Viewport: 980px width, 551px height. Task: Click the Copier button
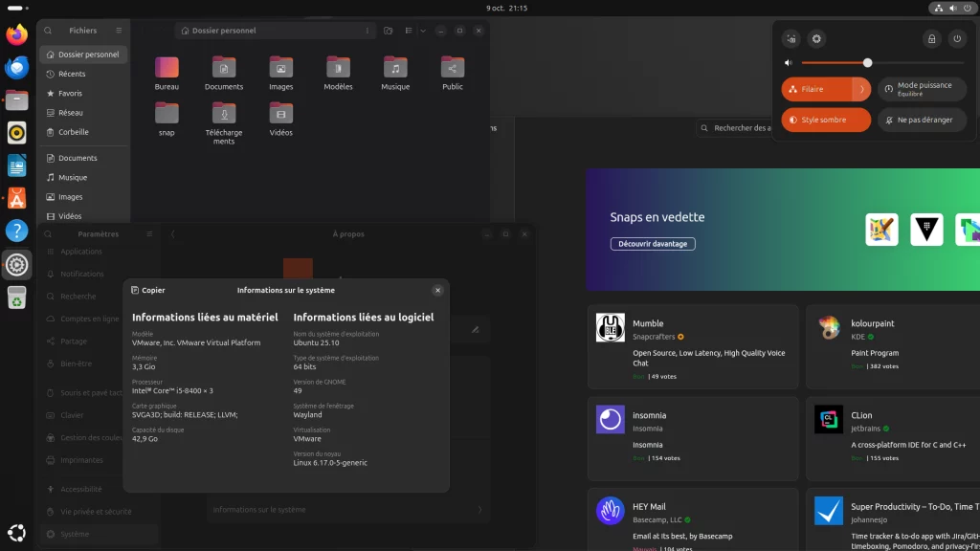148,290
